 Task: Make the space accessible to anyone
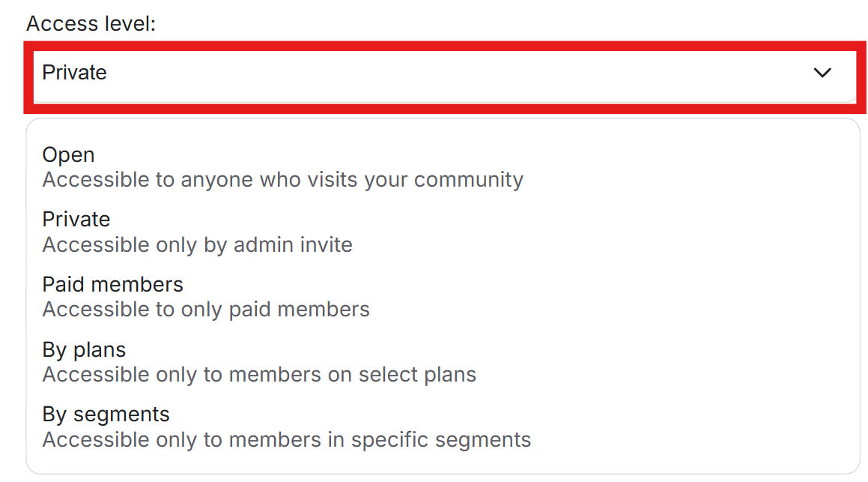(282, 167)
